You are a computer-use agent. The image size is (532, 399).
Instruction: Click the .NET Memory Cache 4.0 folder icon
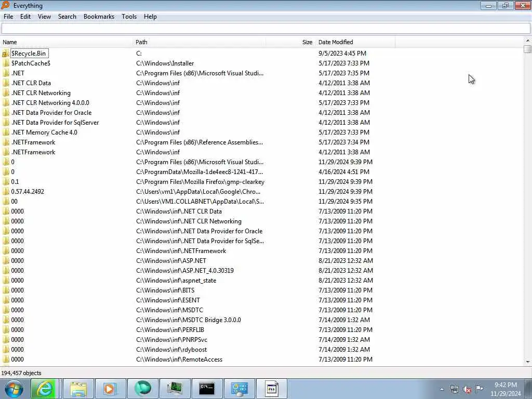(5, 132)
